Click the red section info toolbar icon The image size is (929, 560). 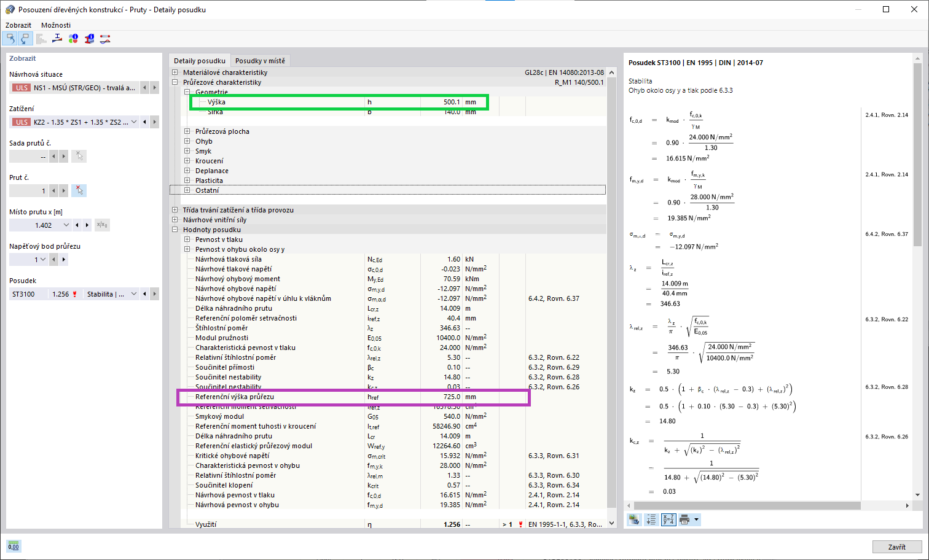[x=89, y=39]
